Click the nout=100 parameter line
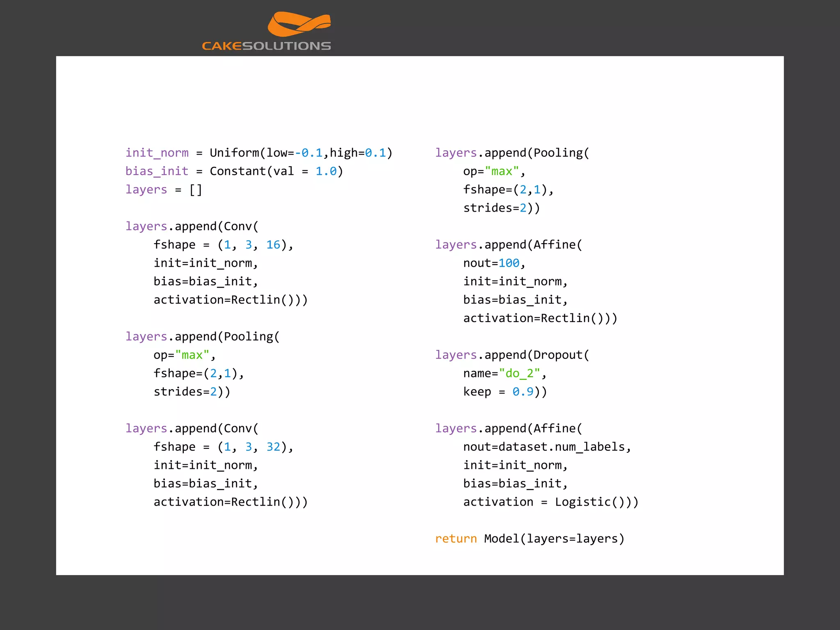This screenshot has height=630, width=840. pyautogui.click(x=494, y=263)
